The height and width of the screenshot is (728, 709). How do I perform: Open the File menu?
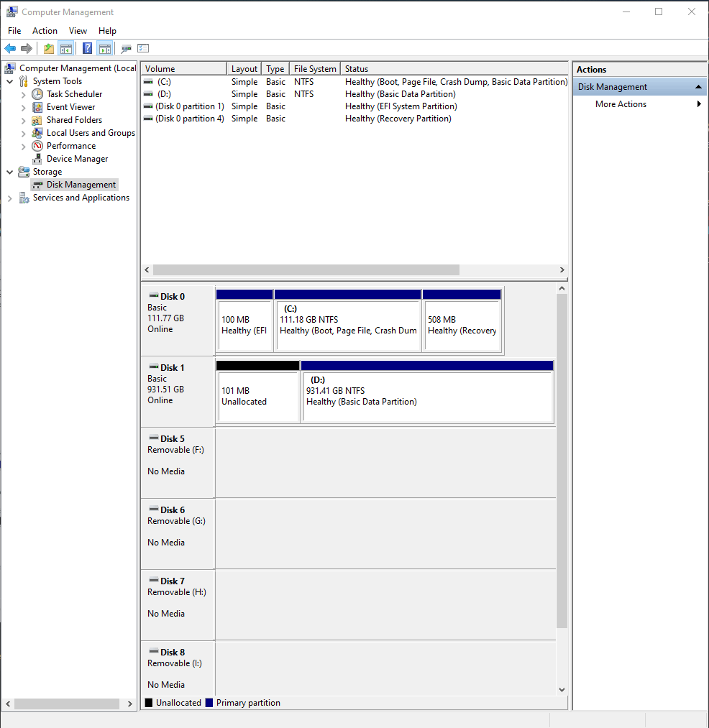14,31
